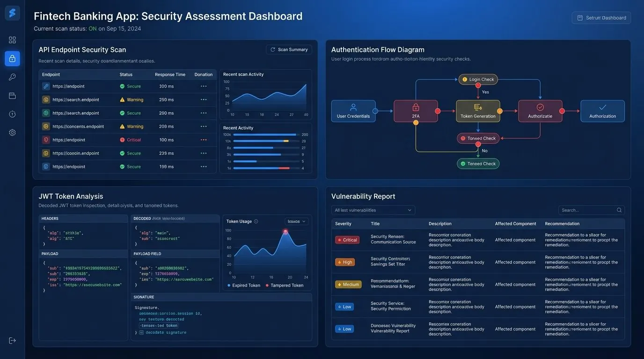Click the info icon next to Token Usage
The height and width of the screenshot is (359, 644).
coord(256,222)
